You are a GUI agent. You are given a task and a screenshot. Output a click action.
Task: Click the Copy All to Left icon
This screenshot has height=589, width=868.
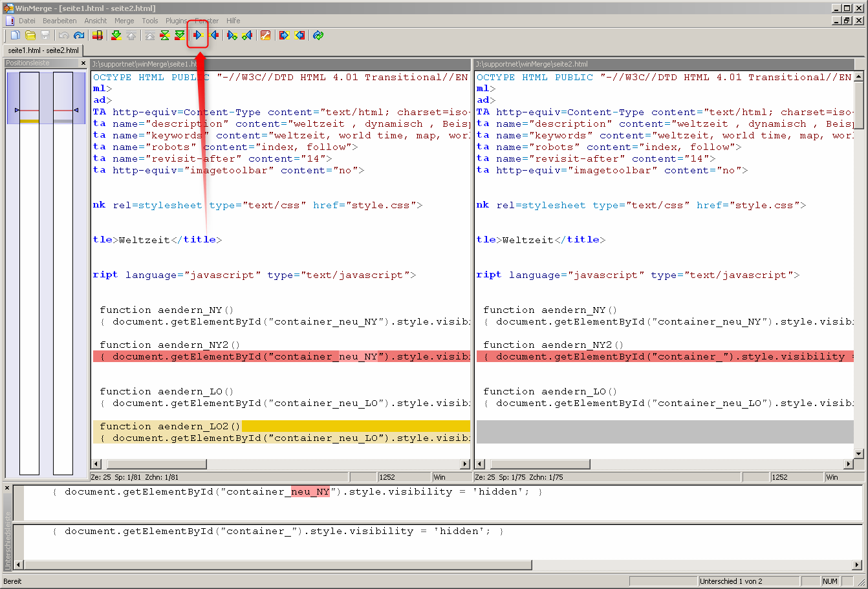[x=299, y=35]
